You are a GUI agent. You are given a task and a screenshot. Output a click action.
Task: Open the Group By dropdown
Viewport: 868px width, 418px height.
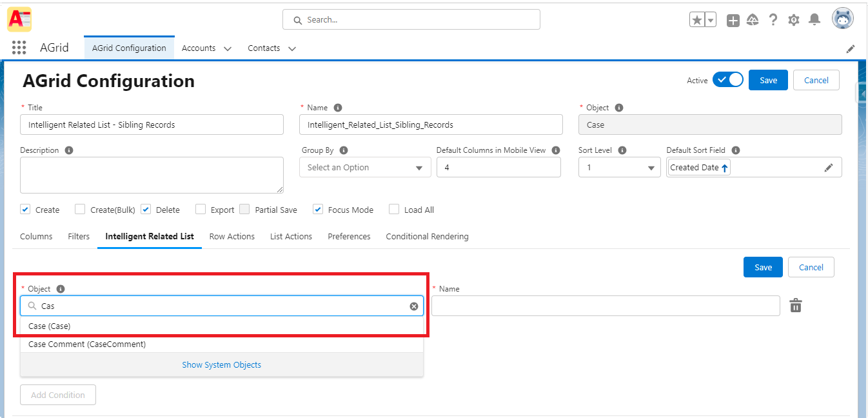coord(365,168)
